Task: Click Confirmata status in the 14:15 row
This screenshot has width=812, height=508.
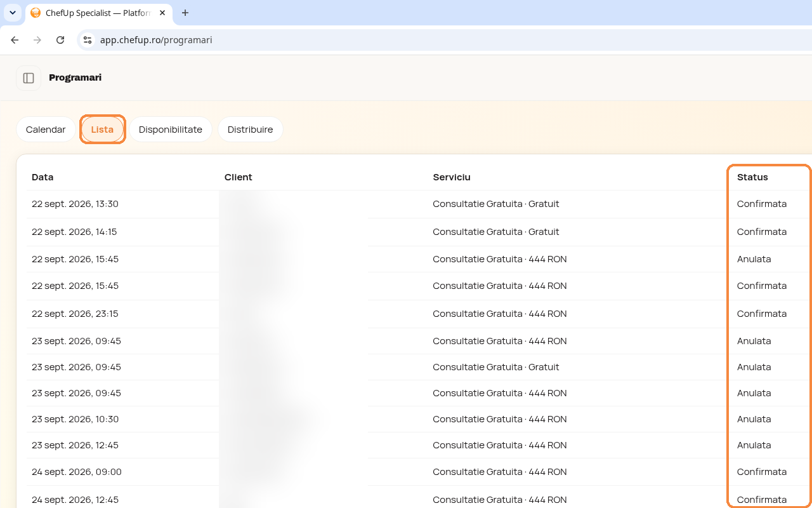Action: 762,232
